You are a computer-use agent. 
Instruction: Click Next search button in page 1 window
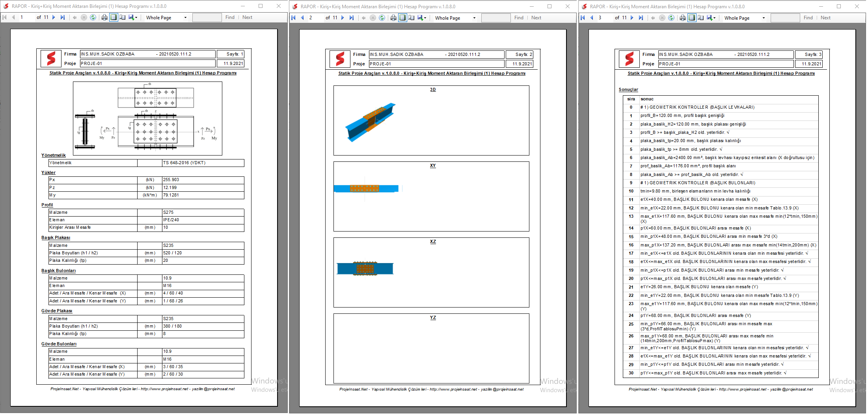coord(247,17)
